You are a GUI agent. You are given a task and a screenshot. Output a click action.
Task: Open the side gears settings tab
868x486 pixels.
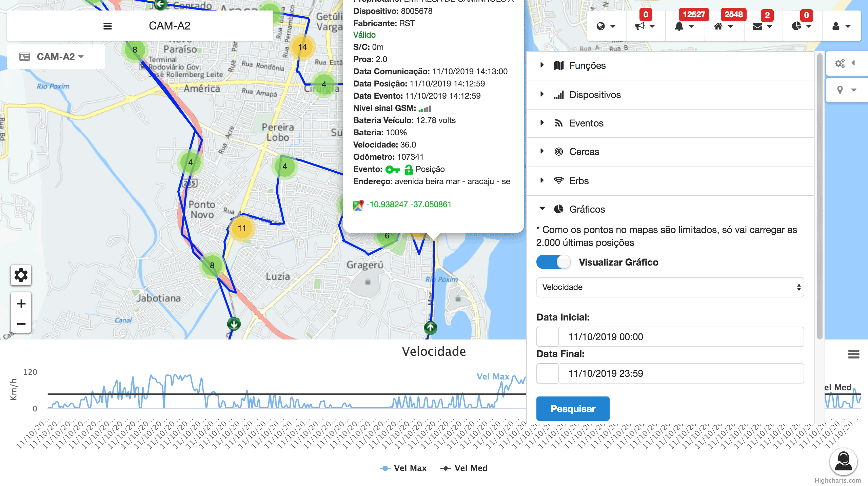pos(846,63)
